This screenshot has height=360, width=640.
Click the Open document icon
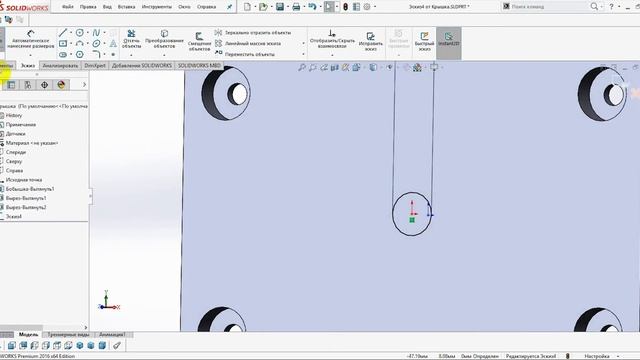coord(263,7)
